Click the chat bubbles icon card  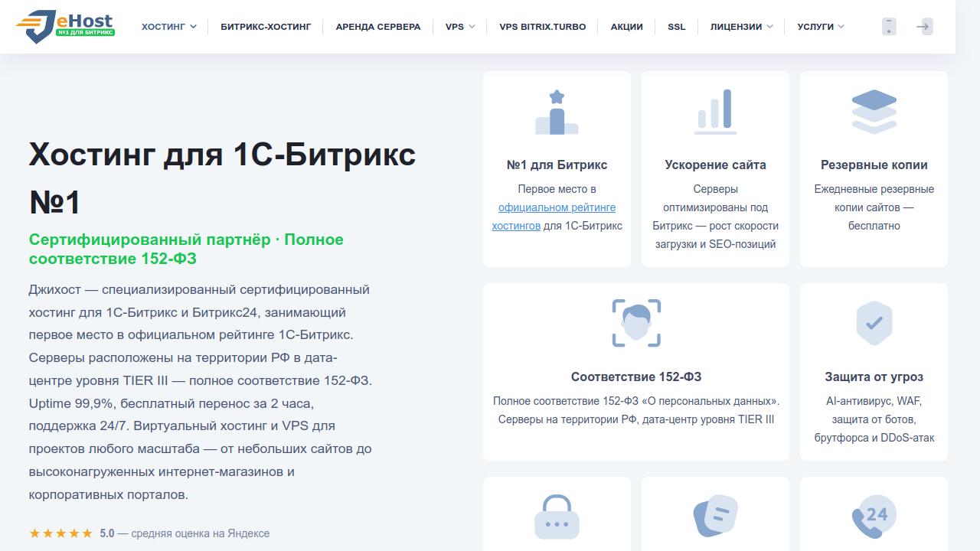tap(715, 517)
